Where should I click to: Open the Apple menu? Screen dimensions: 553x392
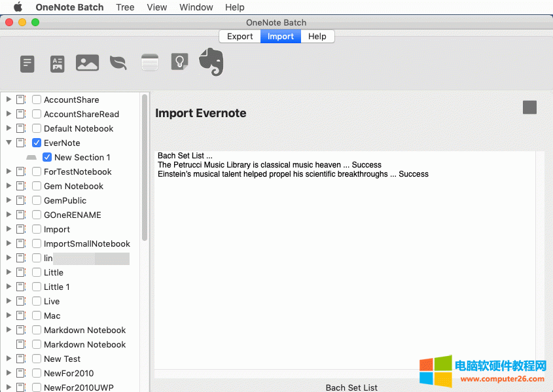point(18,7)
